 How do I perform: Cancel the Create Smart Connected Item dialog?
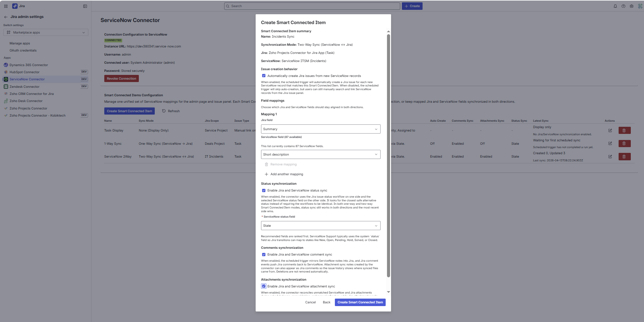[310, 302]
